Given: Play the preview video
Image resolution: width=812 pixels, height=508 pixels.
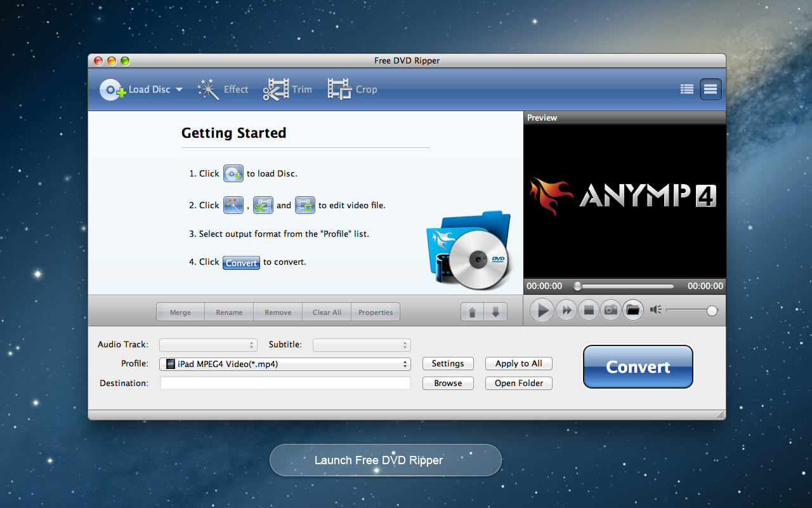Looking at the screenshot, I should click(542, 310).
